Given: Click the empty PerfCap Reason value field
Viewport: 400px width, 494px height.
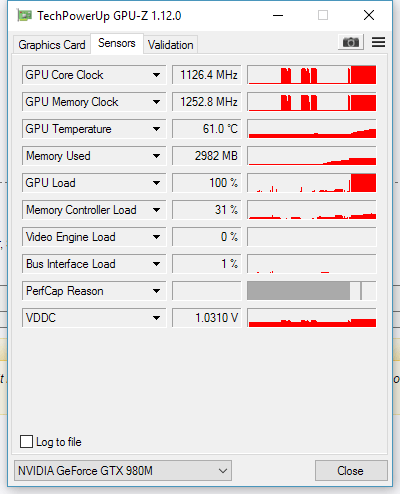Looking at the screenshot, I should coord(207,291).
